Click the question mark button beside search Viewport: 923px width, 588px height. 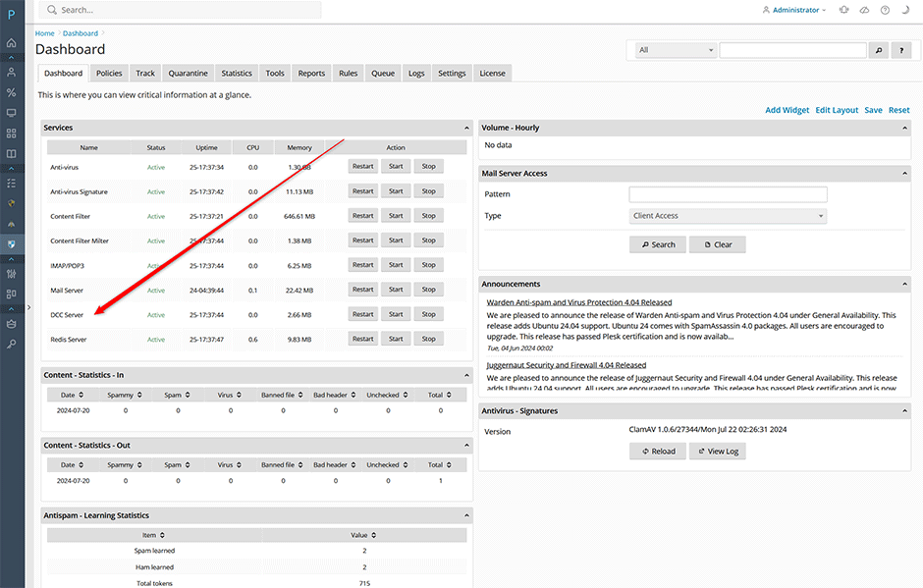coord(901,50)
